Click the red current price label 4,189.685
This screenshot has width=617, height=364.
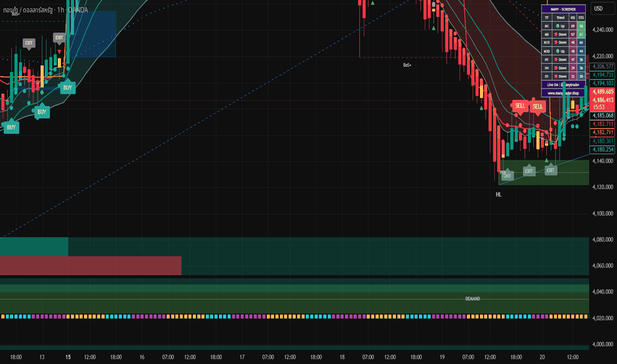[x=603, y=92]
